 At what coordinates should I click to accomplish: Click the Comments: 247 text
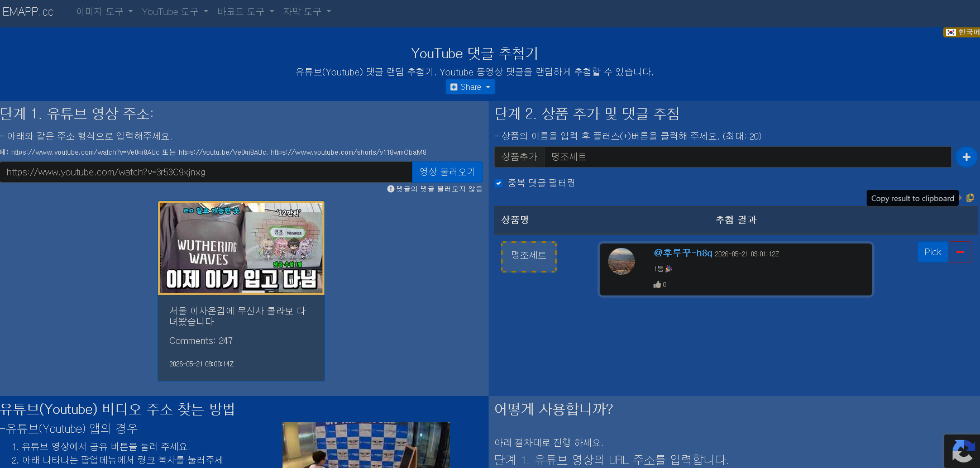(201, 341)
